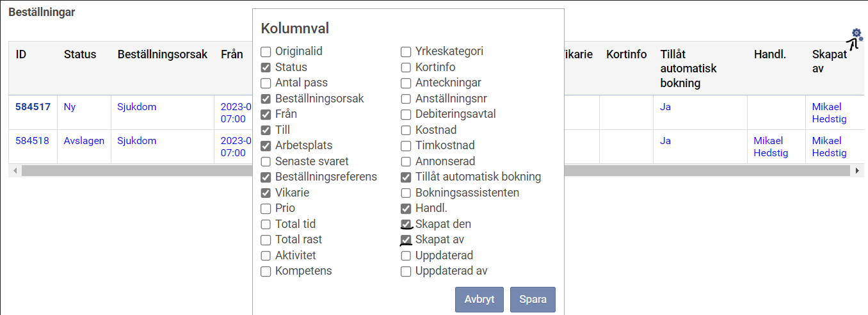
Task: Click the horizontal table scrollbar track
Action: click(x=435, y=171)
